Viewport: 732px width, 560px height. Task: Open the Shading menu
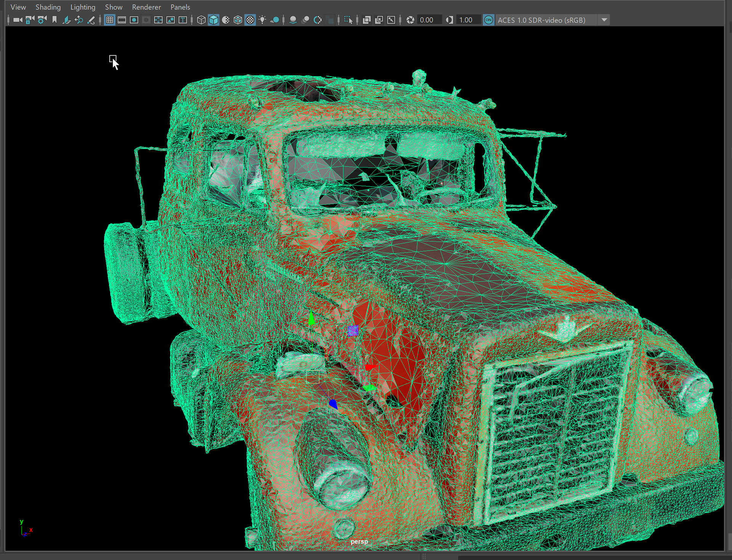tap(48, 7)
